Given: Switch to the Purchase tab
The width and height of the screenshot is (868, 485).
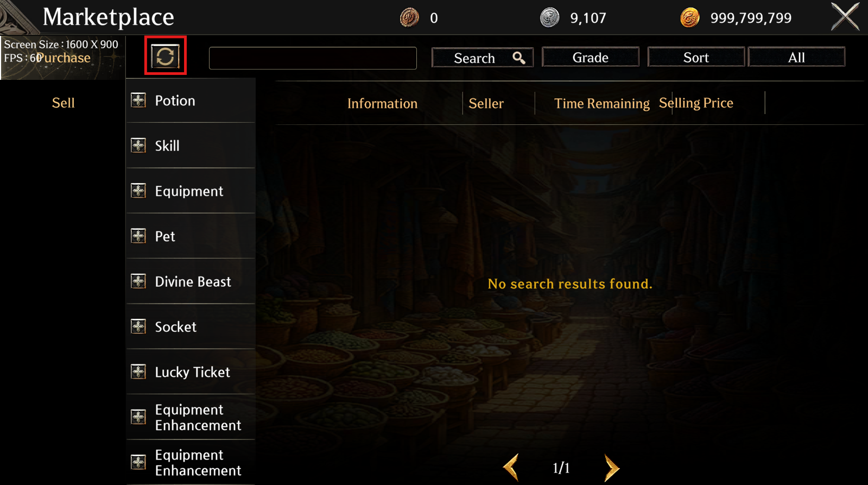Looking at the screenshot, I should tap(64, 58).
